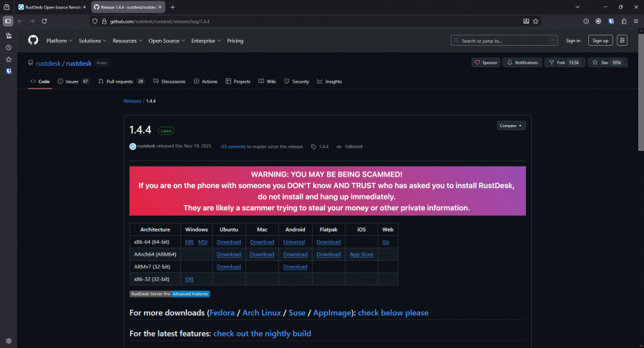Click the Sign up button

click(x=600, y=40)
